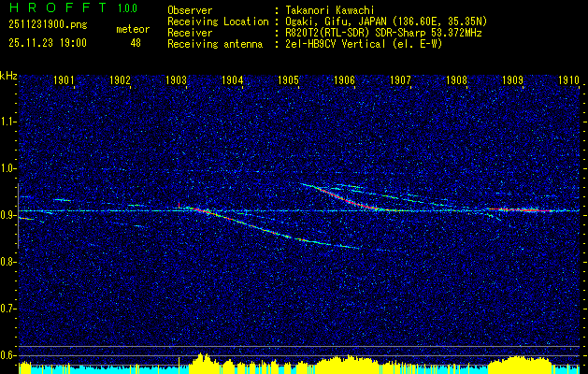Click the Receiving antenna label

pos(215,44)
